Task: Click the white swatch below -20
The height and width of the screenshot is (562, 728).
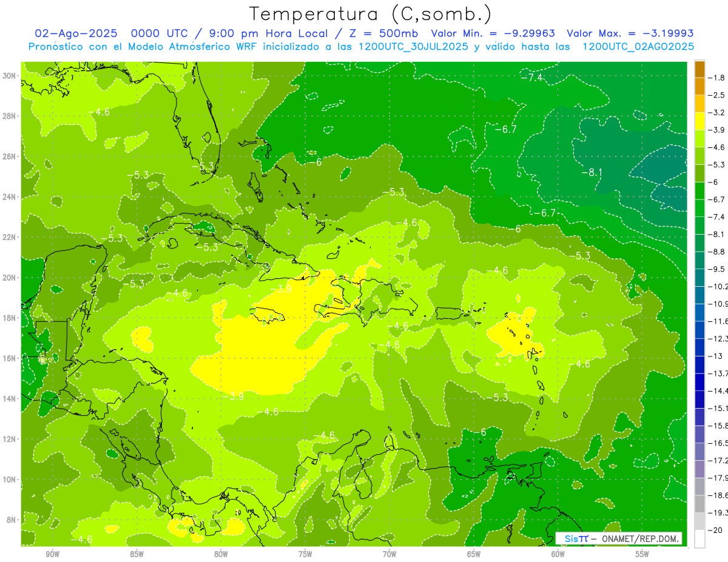Action: pos(699,538)
